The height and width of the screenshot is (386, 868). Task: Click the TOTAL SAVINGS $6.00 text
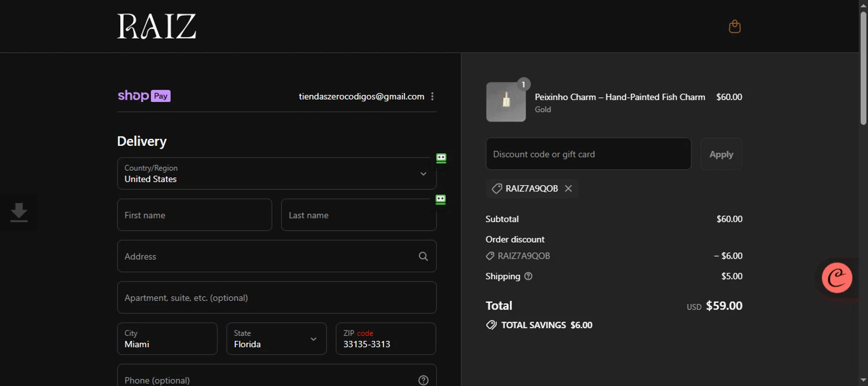(547, 325)
